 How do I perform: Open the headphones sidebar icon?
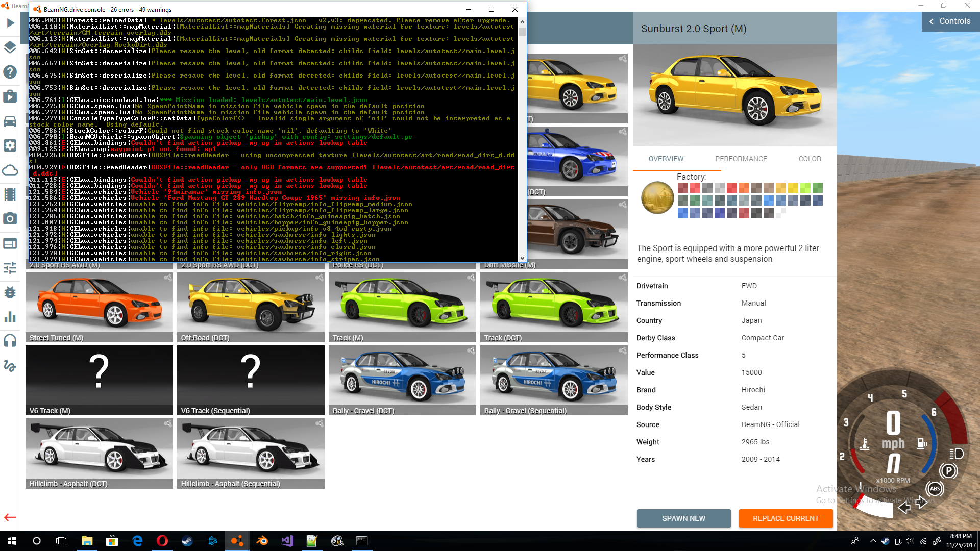point(10,341)
